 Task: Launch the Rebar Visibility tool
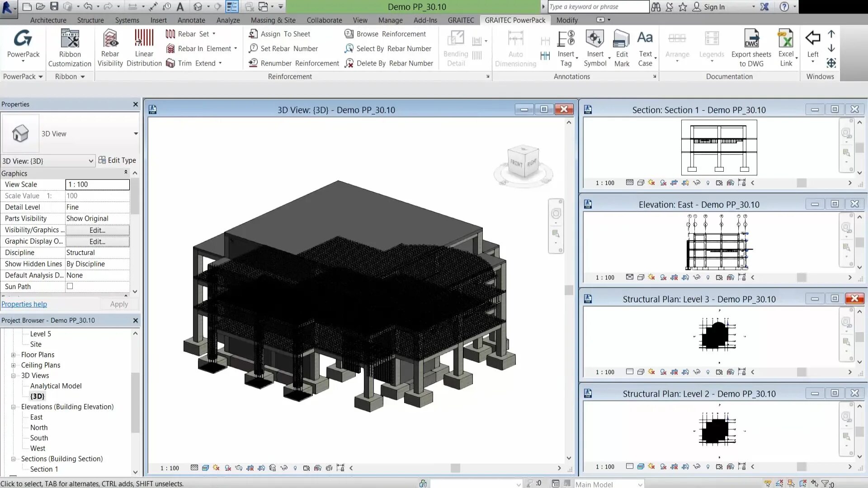click(110, 48)
